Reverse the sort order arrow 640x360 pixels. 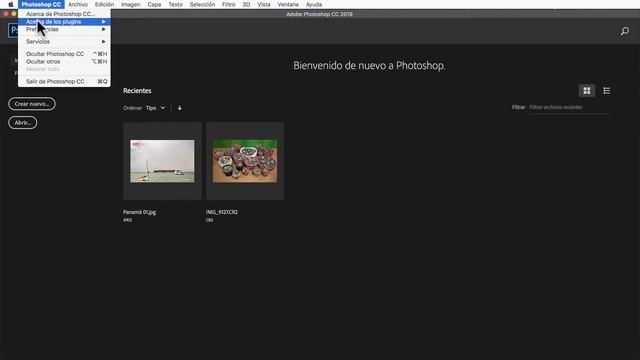point(180,108)
